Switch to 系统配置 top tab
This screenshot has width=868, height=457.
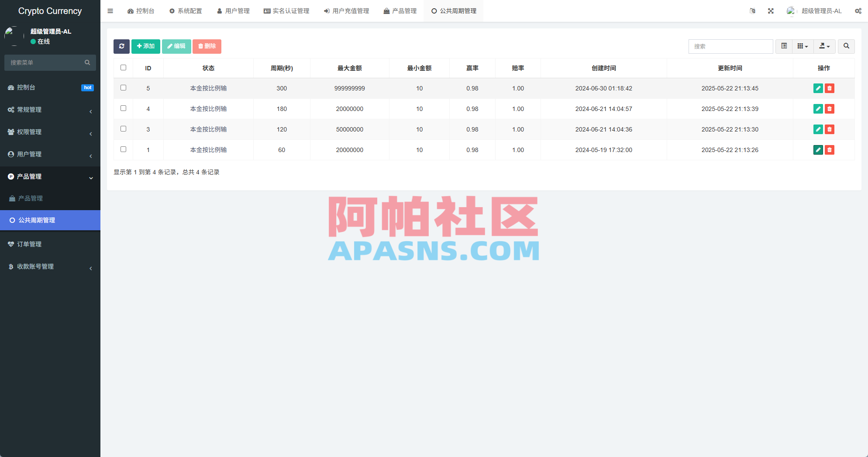tap(186, 11)
